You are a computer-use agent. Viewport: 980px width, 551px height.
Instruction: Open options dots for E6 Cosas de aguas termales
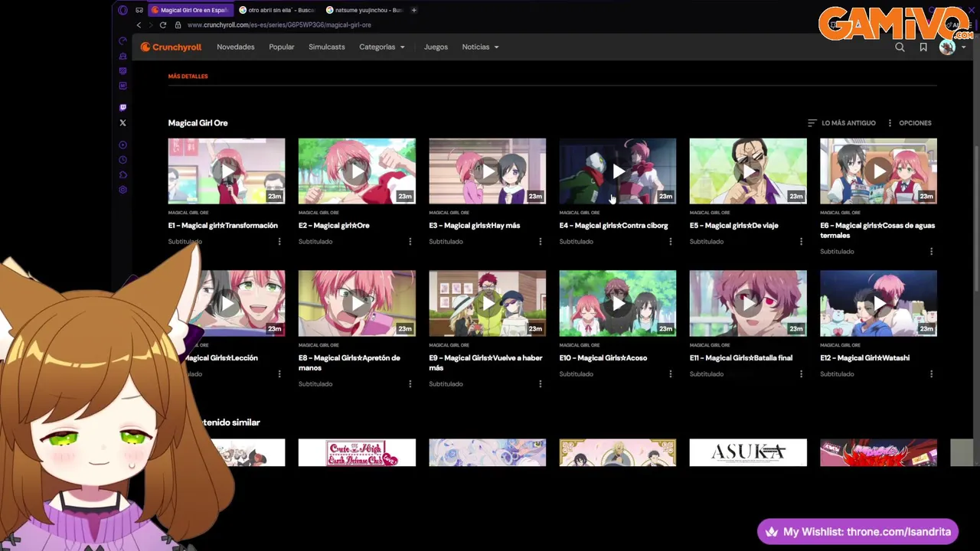931,252
